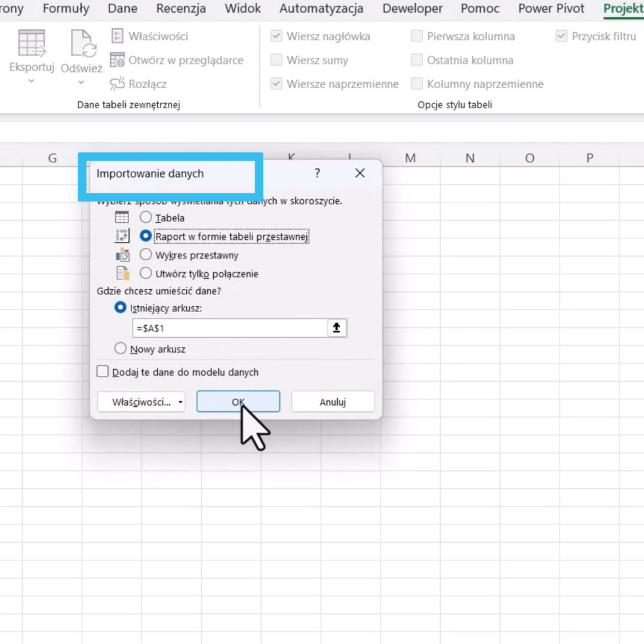Screen dimensions: 644x644
Task: Click the Rozłącz unlink icon
Action: (x=118, y=84)
